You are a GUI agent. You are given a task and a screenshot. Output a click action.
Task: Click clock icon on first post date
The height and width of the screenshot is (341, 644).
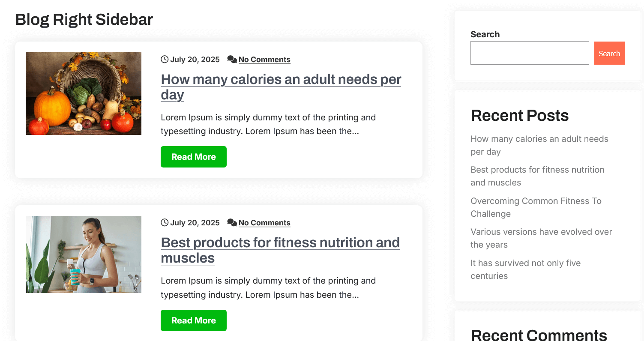coord(165,60)
